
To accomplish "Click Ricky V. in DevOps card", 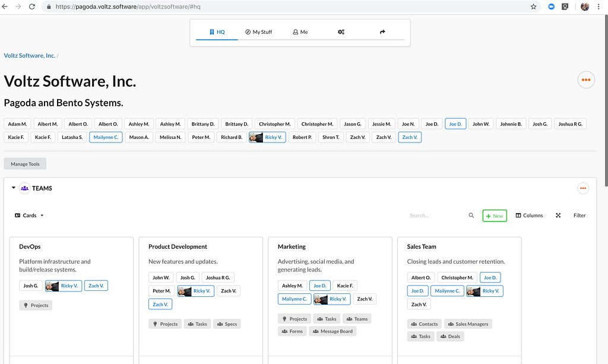I will point(64,286).
